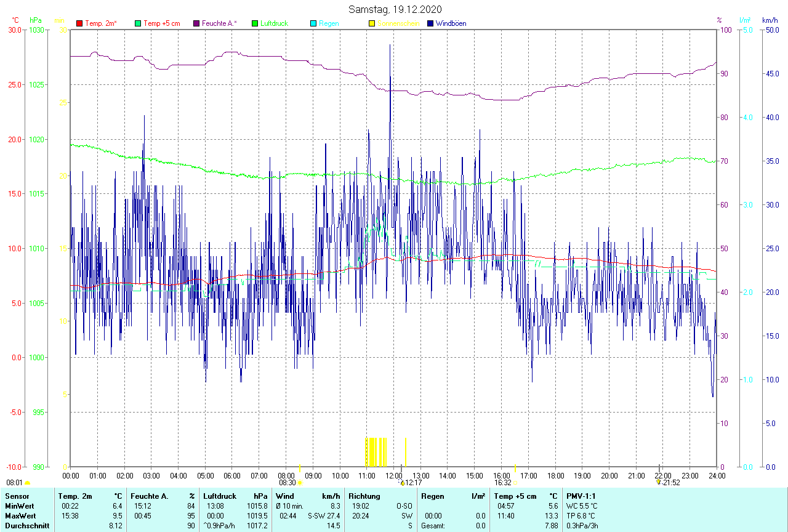
Task: Click the Luftdruck header in the table
Action: 220,496
